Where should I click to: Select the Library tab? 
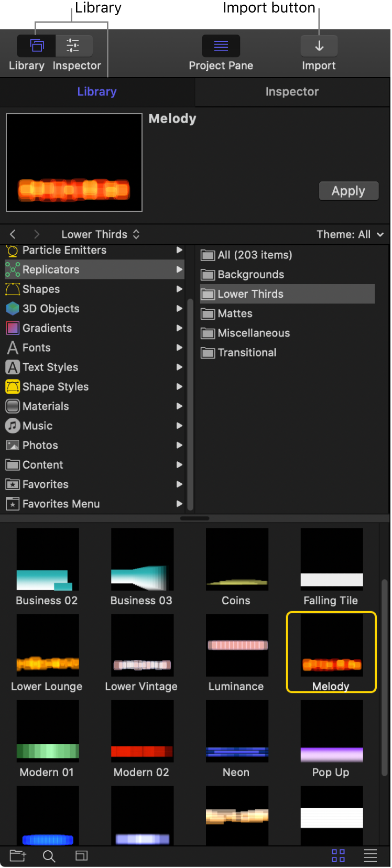coord(96,91)
